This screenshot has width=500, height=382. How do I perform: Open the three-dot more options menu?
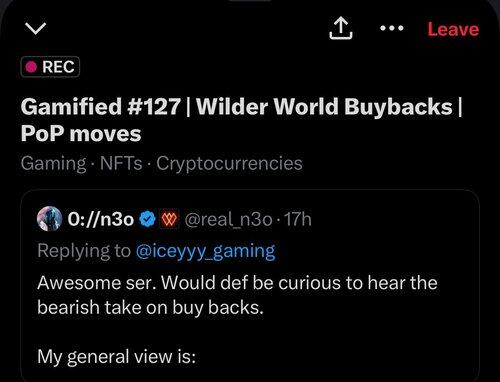tap(392, 28)
